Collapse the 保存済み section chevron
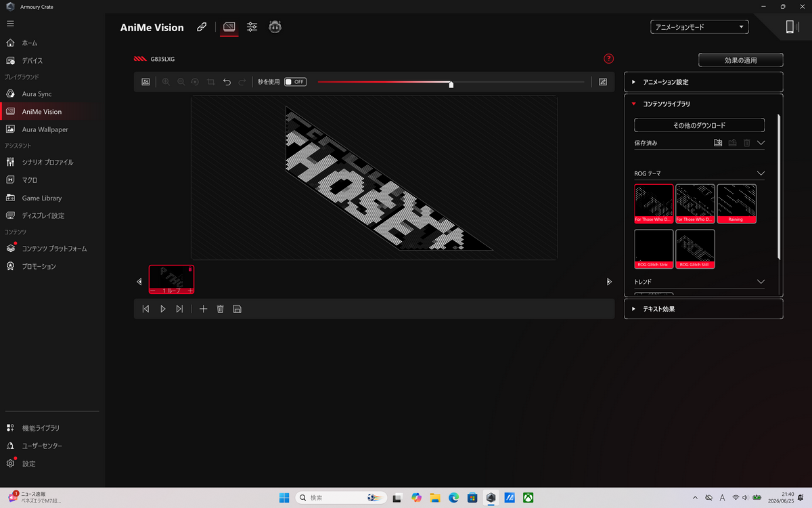Viewport: 812px width, 508px height. coord(761,143)
